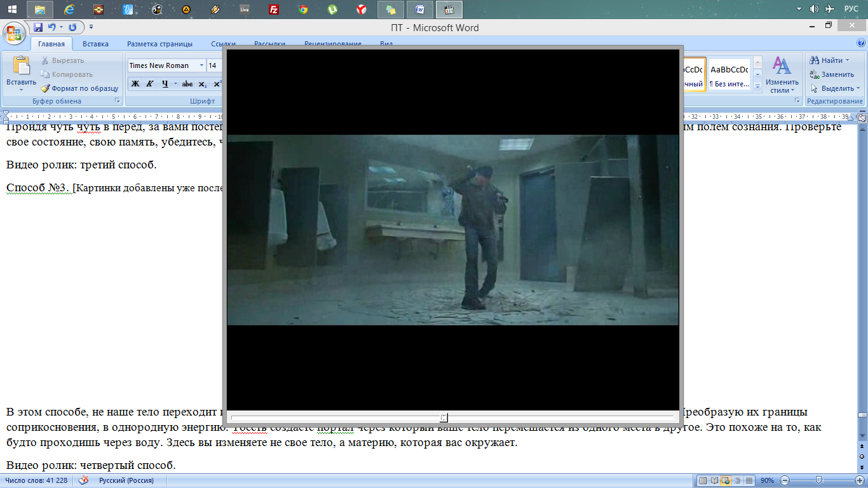This screenshot has width=868, height=488.
Task: Open the Стили pane dialog launcher
Action: [797, 101]
